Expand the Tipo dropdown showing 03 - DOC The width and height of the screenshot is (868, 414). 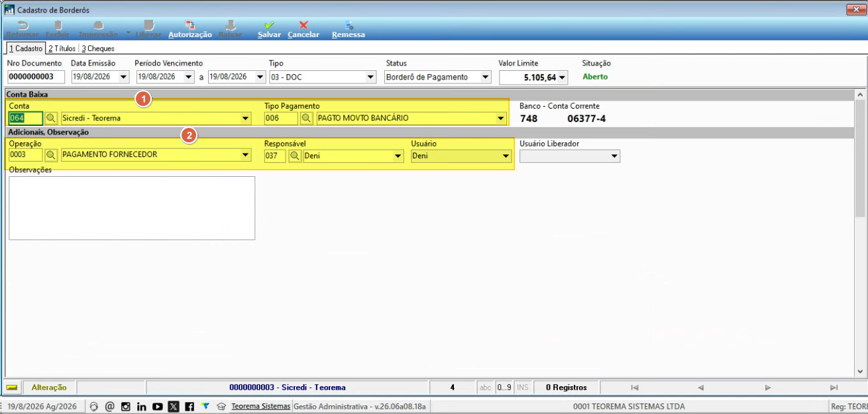pyautogui.click(x=370, y=78)
